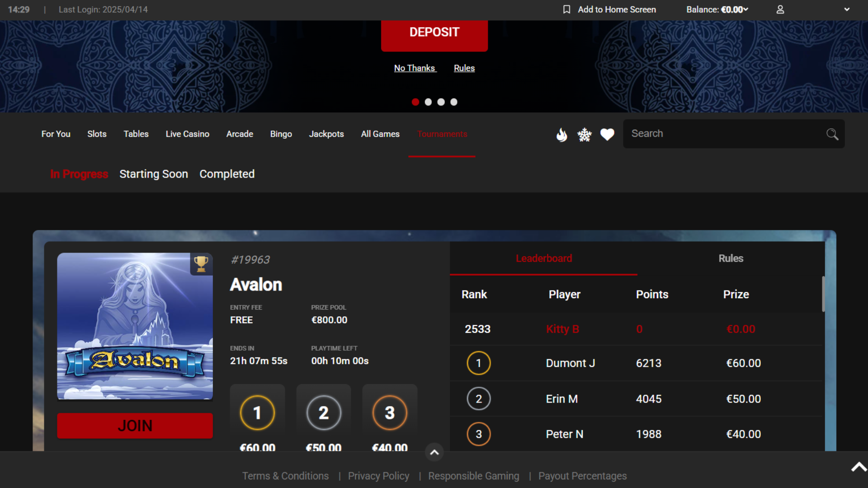Click Add to Home Screen
The width and height of the screenshot is (868, 488).
(x=617, y=9)
